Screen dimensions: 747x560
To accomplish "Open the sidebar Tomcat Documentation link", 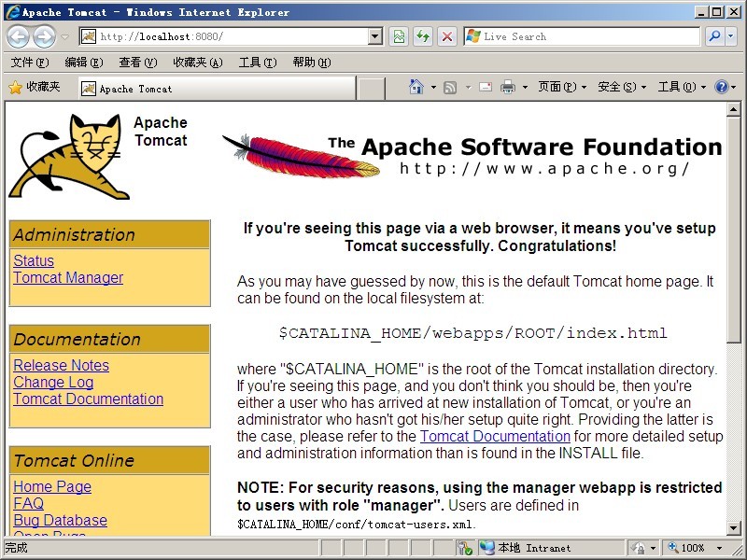I will pos(88,399).
